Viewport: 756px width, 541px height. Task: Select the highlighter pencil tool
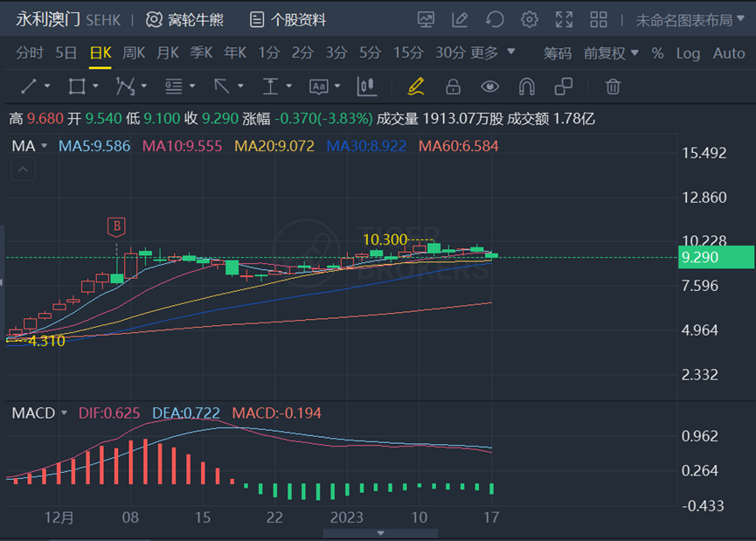[416, 87]
